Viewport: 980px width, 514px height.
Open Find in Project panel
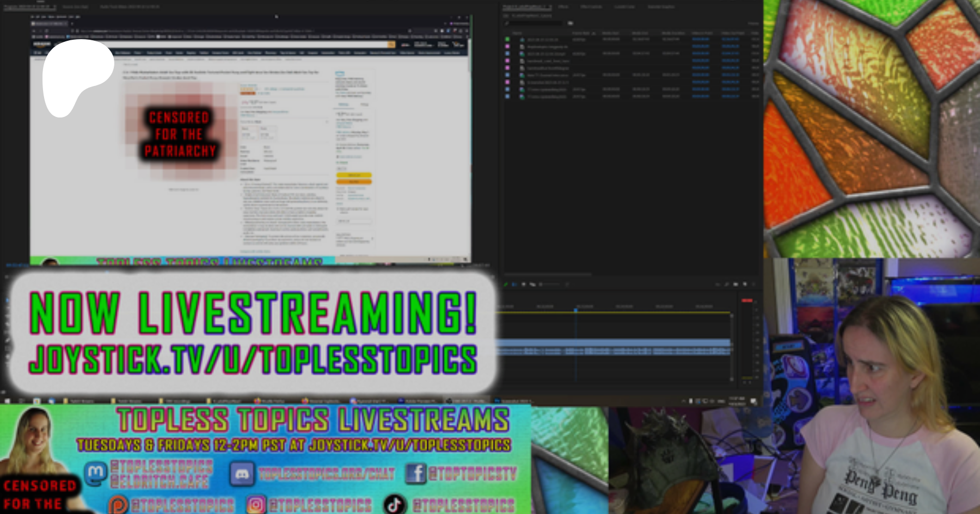[x=726, y=284]
